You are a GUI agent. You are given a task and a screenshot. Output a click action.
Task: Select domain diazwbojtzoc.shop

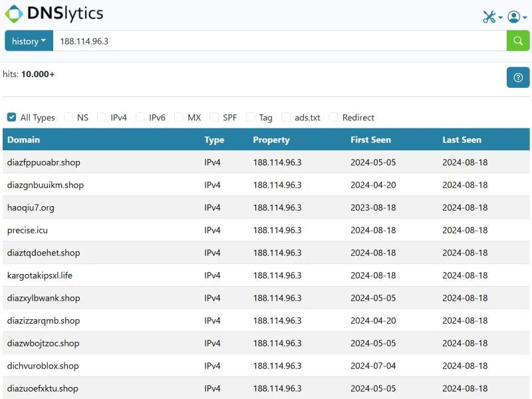click(43, 343)
